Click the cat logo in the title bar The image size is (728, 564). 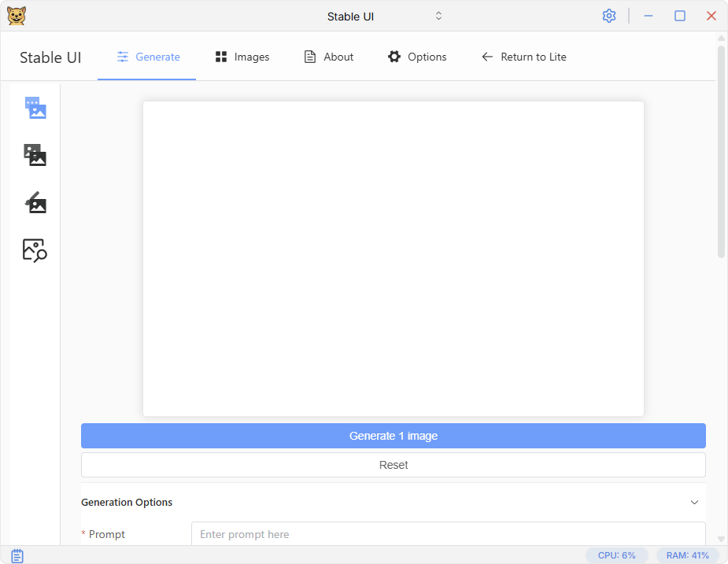click(16, 16)
